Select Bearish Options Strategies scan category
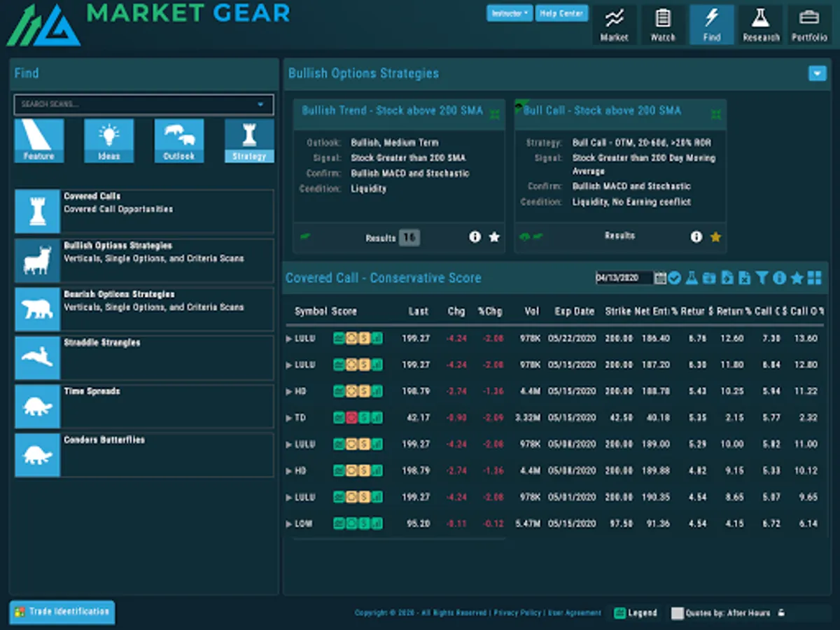The image size is (840, 630). tap(143, 309)
